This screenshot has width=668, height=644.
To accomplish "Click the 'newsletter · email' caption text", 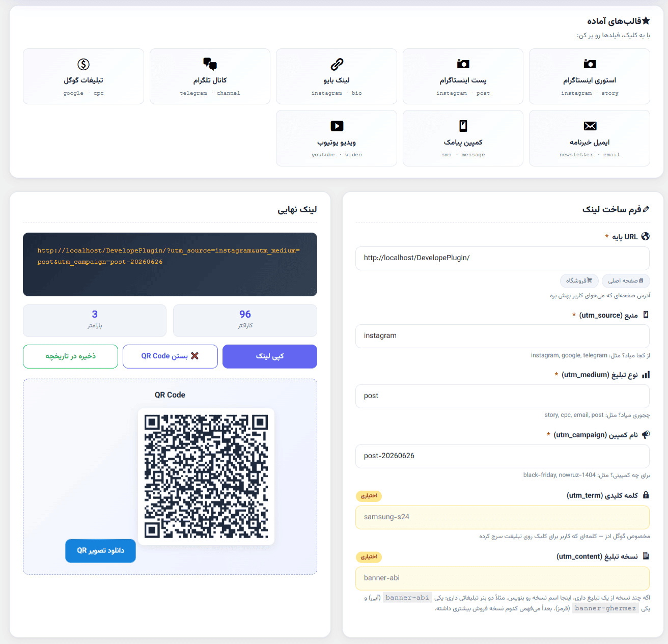I will tap(590, 155).
